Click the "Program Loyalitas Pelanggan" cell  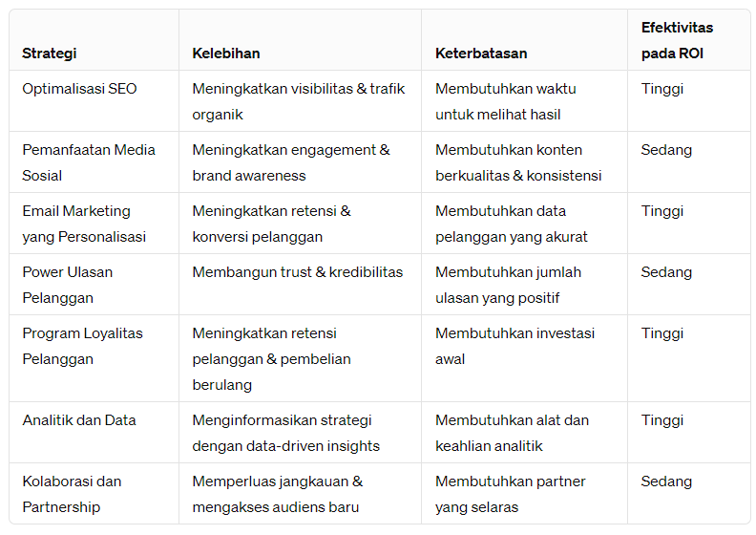tap(82, 346)
